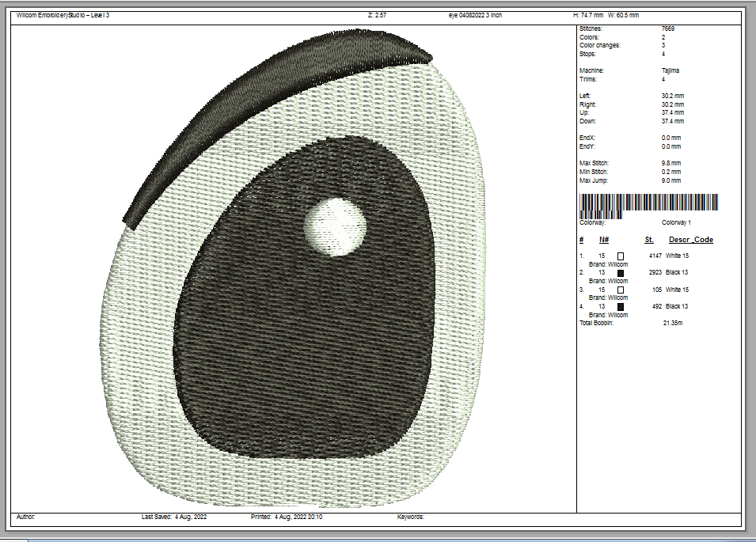This screenshot has height=542, width=756.
Task: Click the design name "eye 04082022 3 Inch"
Action: click(476, 15)
